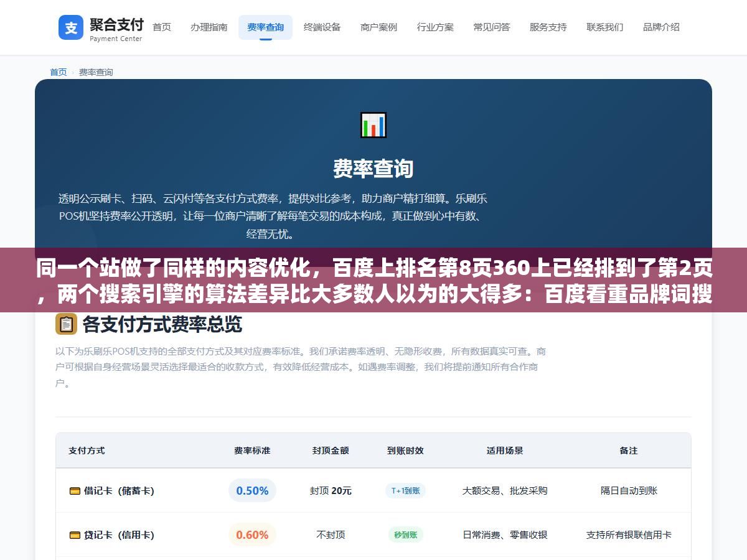Click the 日常消费、零售收银 cell
747x560 pixels.
[x=505, y=535]
